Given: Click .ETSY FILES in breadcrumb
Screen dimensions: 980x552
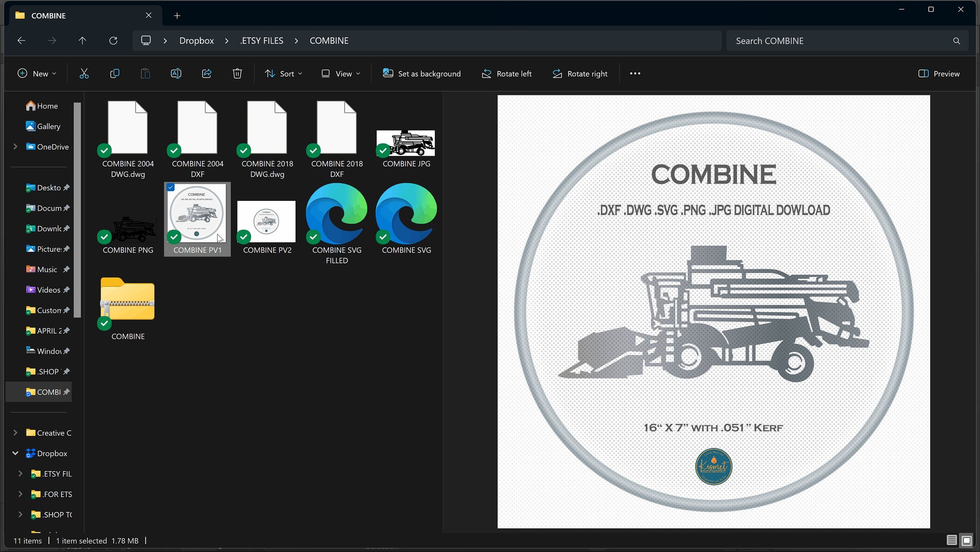Looking at the screenshot, I should pyautogui.click(x=261, y=41).
